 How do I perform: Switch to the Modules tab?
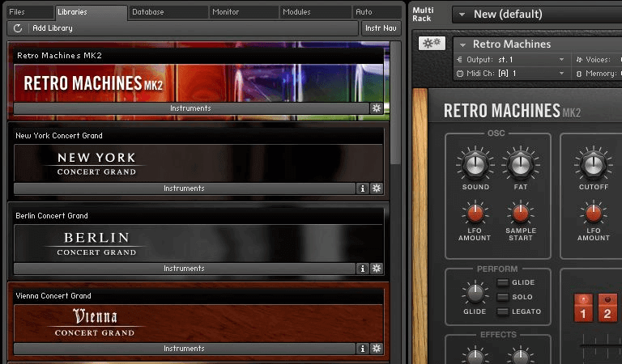(315, 12)
